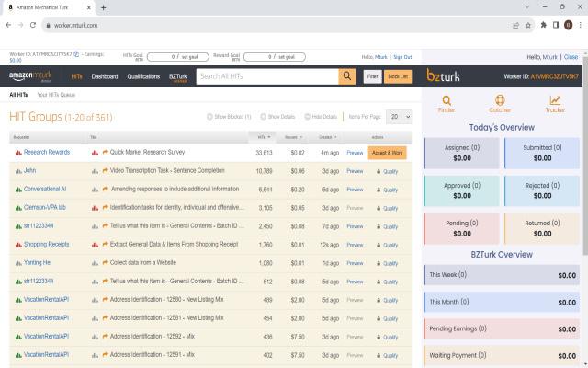
Task: Click Sign Out link
Action: 402,57
